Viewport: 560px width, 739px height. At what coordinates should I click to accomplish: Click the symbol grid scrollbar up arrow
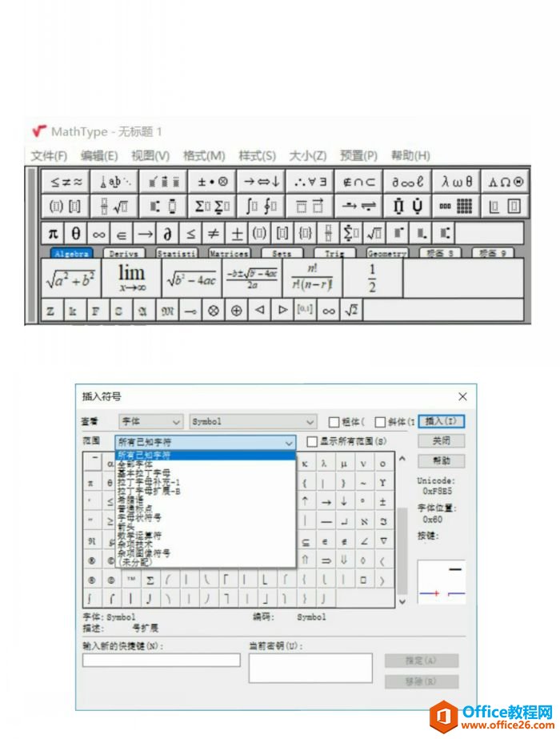tap(402, 458)
